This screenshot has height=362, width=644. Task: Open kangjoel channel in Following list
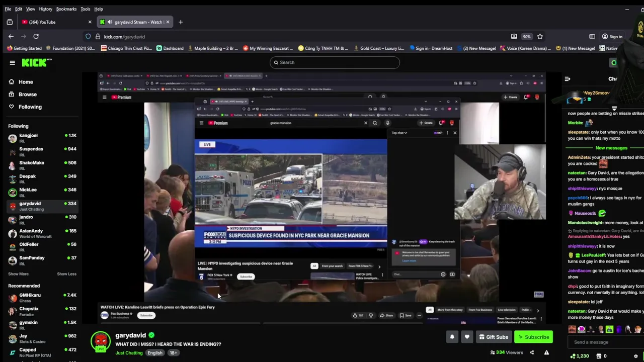(42, 138)
